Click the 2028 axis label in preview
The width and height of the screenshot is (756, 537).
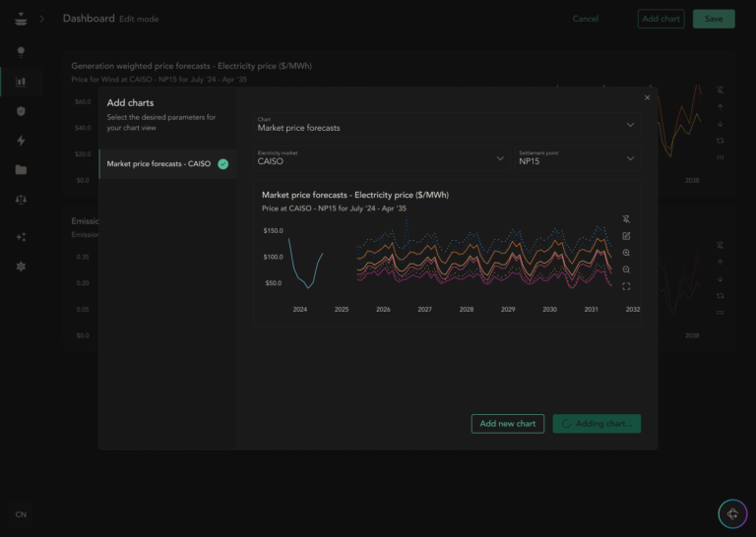(467, 309)
